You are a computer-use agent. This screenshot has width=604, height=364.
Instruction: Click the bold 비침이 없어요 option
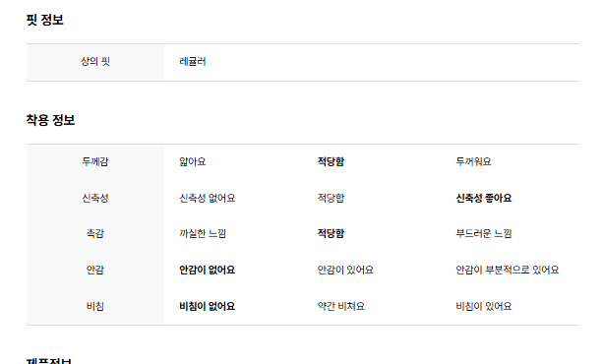[208, 306]
